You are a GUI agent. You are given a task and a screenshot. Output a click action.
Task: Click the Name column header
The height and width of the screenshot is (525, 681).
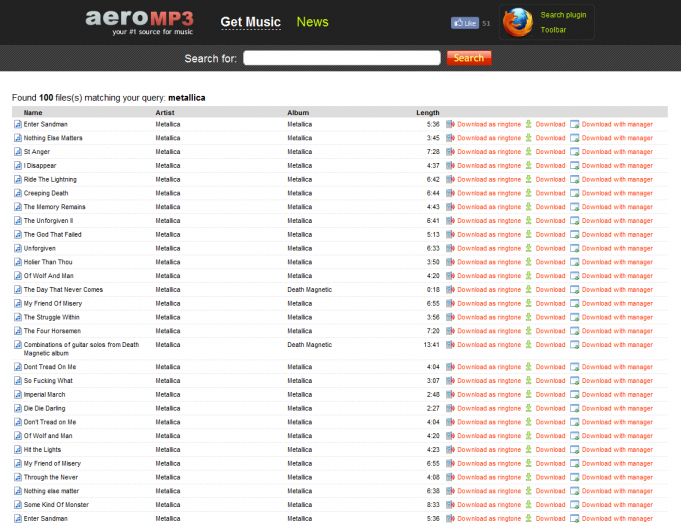[33, 112]
